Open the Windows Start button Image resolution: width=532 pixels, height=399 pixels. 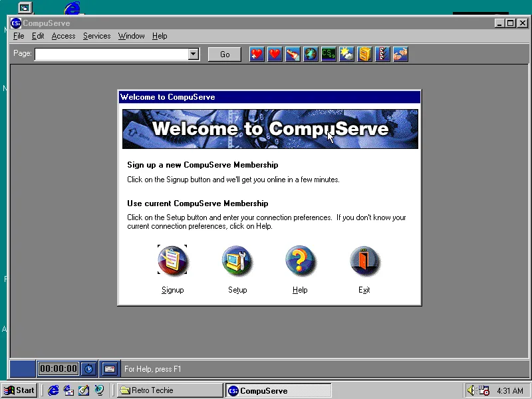(19, 390)
